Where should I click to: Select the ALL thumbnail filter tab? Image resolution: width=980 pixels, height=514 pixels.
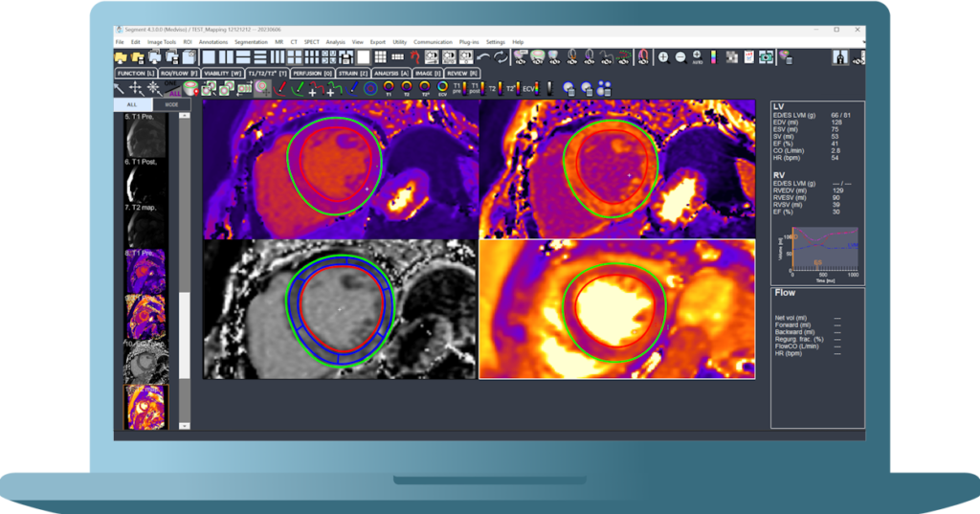(x=132, y=104)
